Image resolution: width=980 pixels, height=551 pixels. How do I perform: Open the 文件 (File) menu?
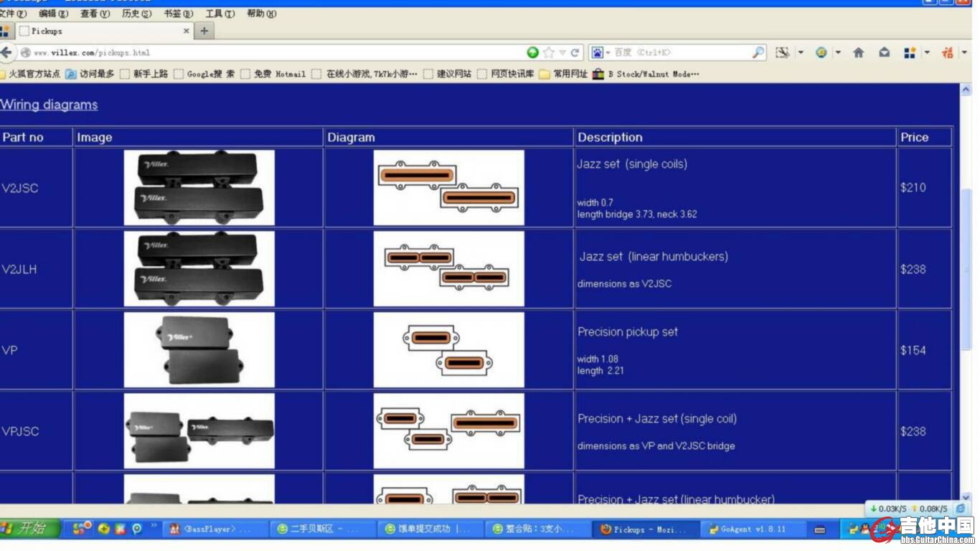(x=13, y=14)
